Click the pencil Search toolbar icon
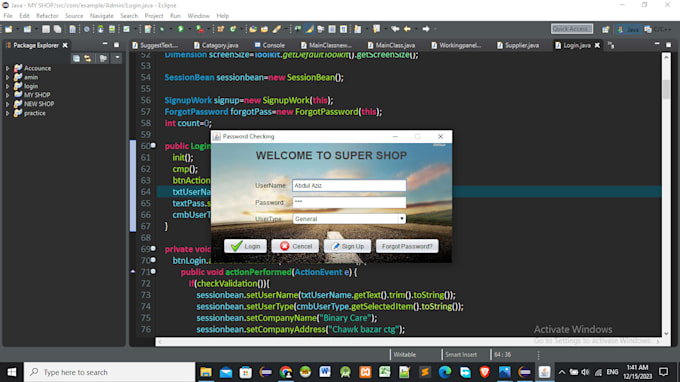 (x=277, y=29)
